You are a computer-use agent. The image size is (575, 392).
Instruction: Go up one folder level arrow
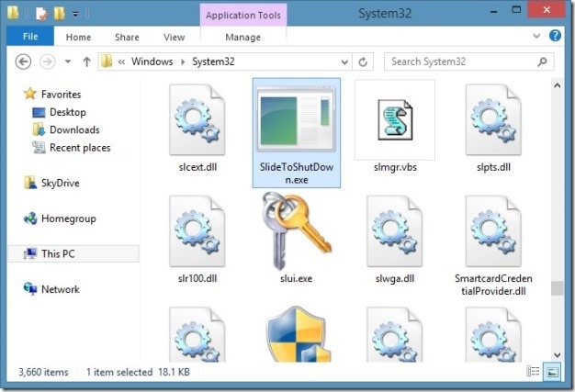pyautogui.click(x=87, y=62)
